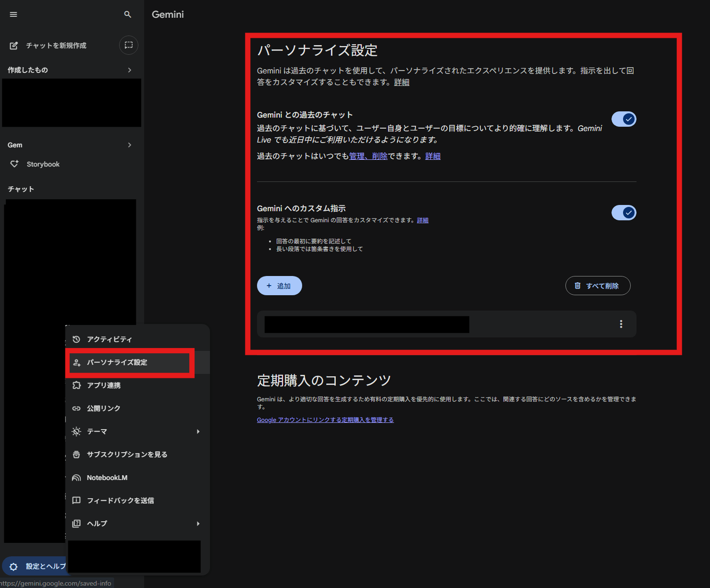
Task: Open temporary chat dashed-square icon
Action: [x=129, y=45]
